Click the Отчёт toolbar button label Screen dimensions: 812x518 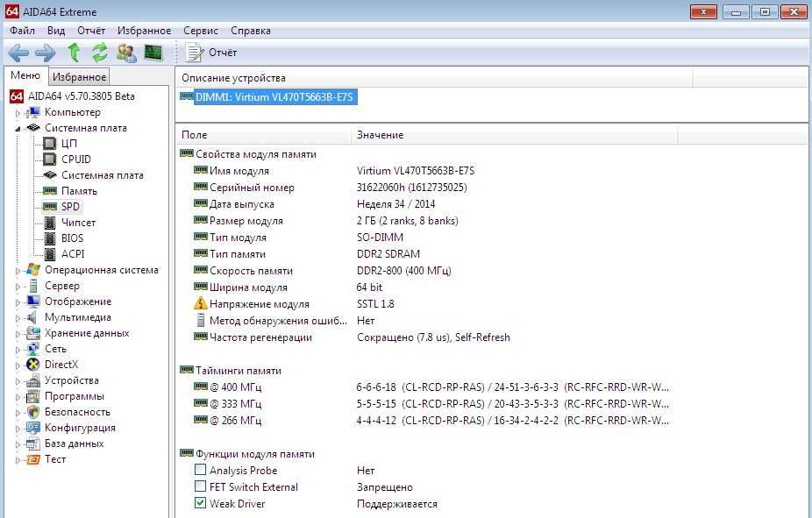pos(223,53)
